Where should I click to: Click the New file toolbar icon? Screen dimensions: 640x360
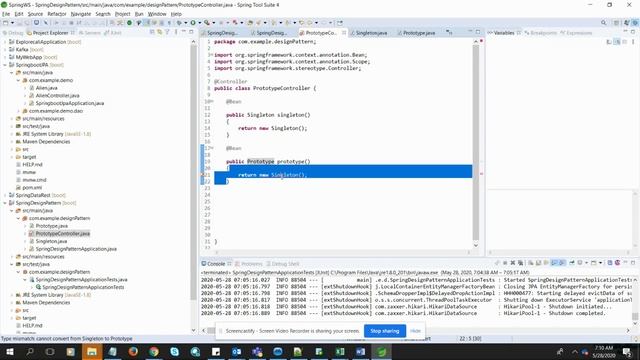[5, 23]
